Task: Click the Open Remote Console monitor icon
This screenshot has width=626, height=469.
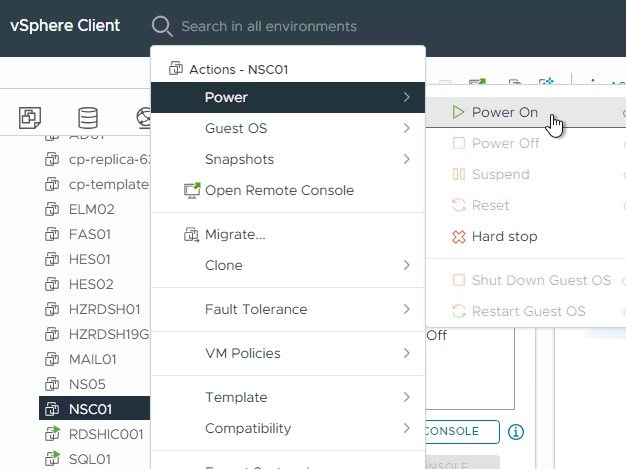Action: 192,190
